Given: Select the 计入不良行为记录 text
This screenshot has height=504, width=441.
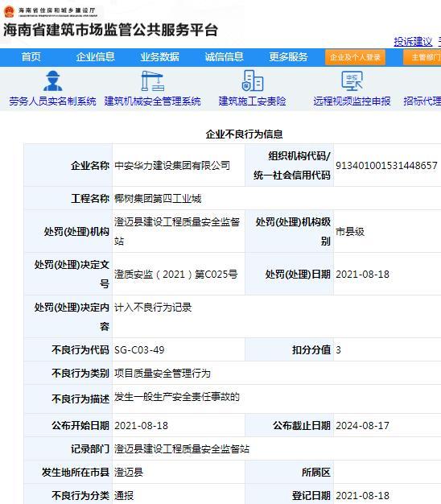Looking at the screenshot, I should click(153, 308).
